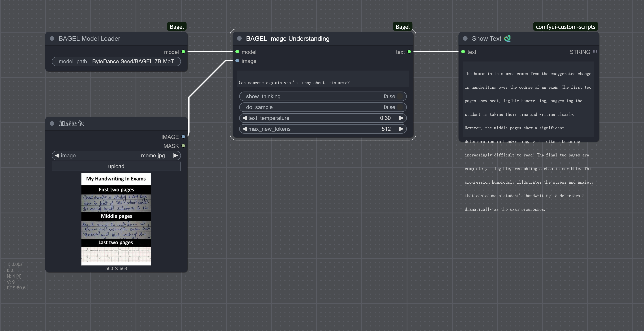Increase text_temperature with right arrow

(x=401, y=118)
